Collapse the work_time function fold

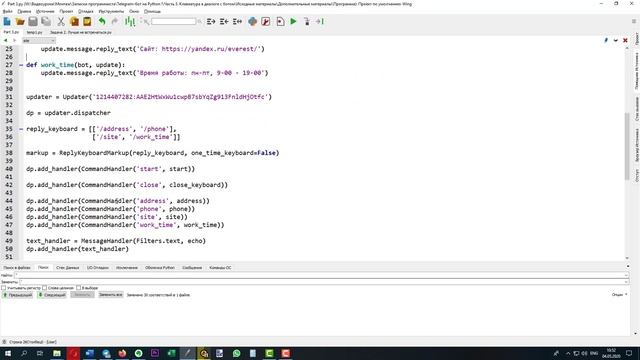tap(21, 65)
